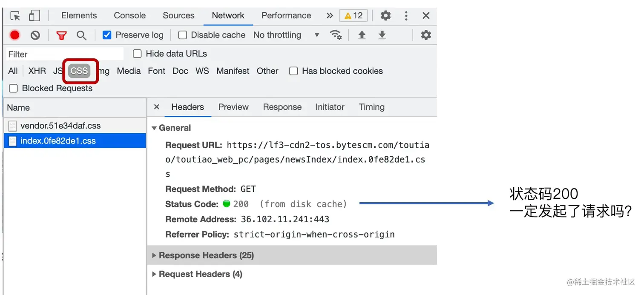This screenshot has height=295, width=644.
Task: Click the inspect element picker icon
Action: 15,16
